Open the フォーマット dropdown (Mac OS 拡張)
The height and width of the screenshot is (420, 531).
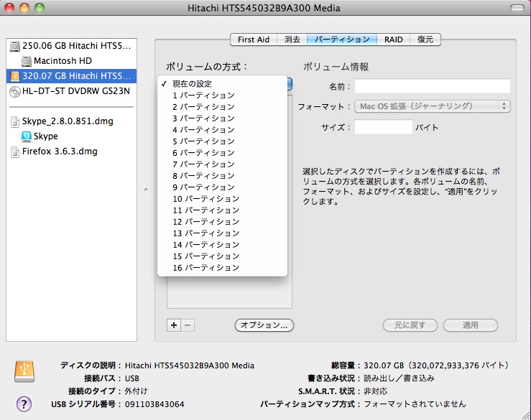coord(433,106)
